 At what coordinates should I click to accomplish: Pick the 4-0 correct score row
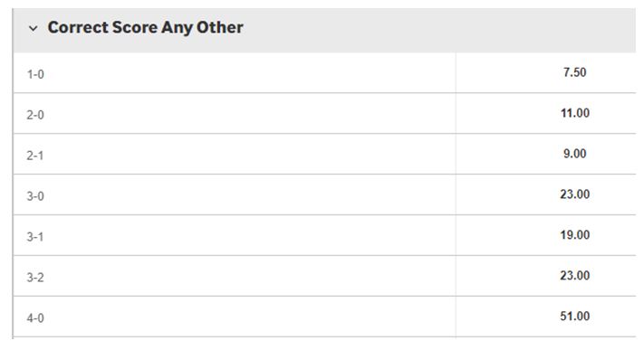[324, 317]
